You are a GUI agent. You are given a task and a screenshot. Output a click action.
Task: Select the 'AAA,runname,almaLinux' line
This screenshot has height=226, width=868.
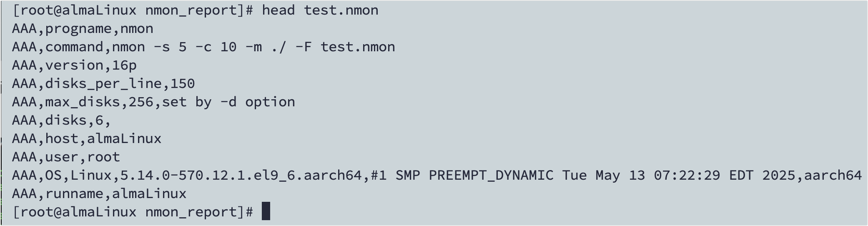(99, 193)
